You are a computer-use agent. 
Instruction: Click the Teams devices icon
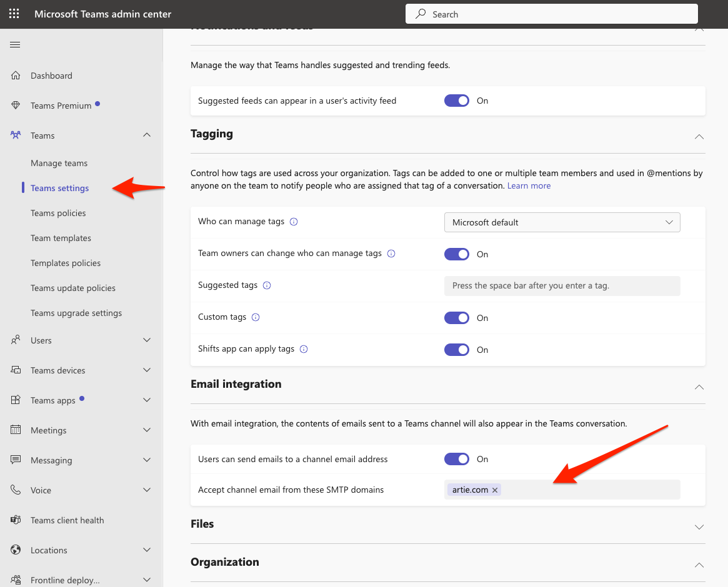tap(16, 370)
